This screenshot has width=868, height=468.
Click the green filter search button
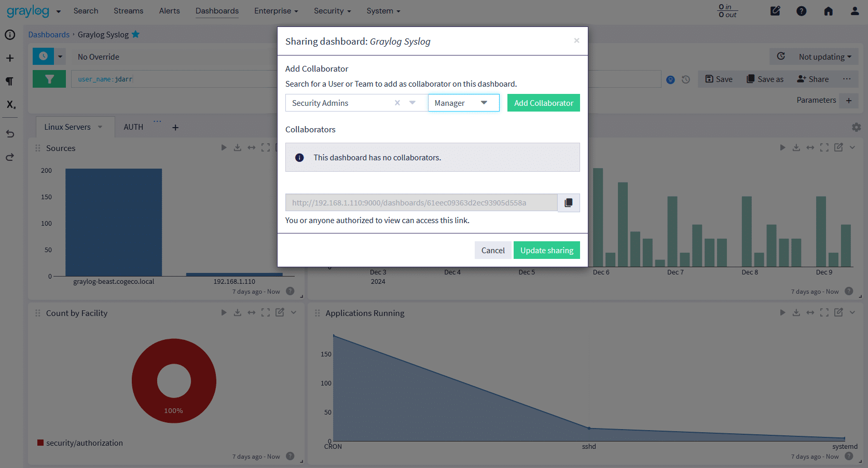point(49,79)
